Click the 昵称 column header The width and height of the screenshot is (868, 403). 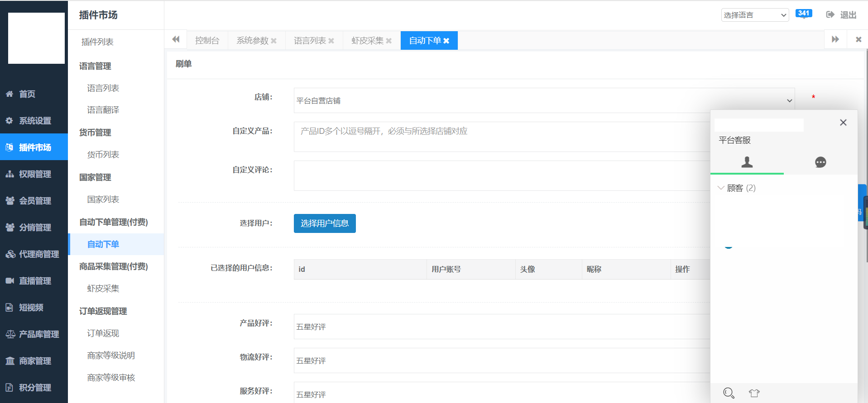[x=626, y=269]
